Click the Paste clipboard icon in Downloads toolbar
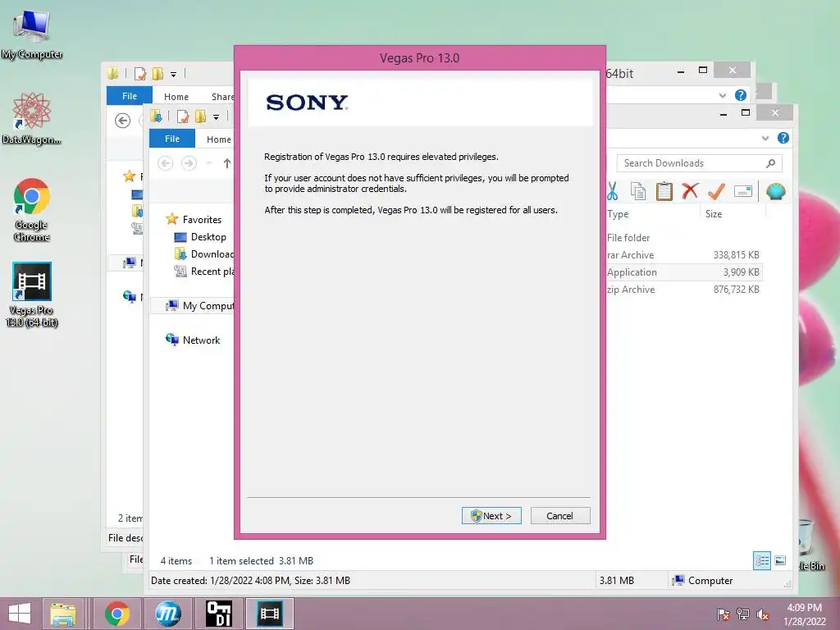 [664, 191]
